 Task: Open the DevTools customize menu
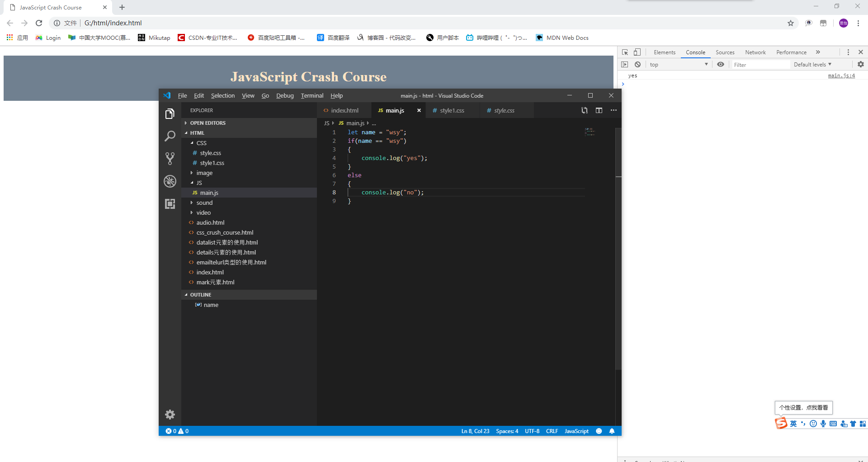(x=849, y=52)
